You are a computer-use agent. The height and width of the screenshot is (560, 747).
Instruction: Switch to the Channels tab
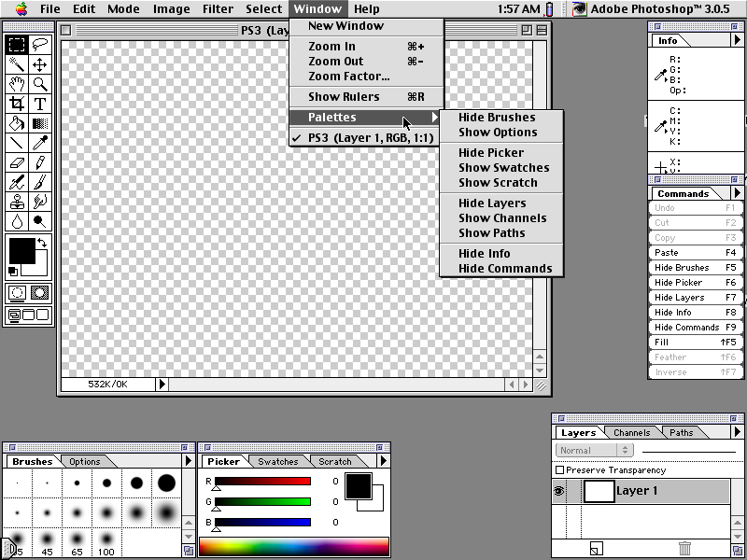[x=632, y=432]
